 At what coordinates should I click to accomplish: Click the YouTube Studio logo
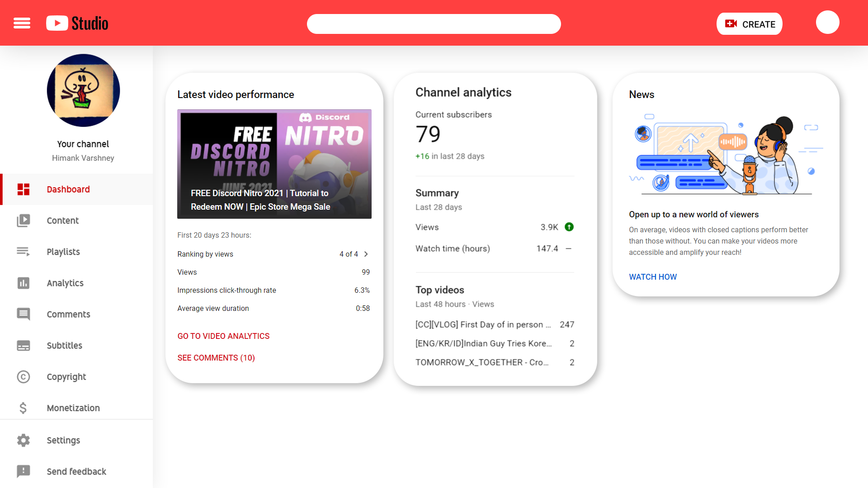[77, 23]
